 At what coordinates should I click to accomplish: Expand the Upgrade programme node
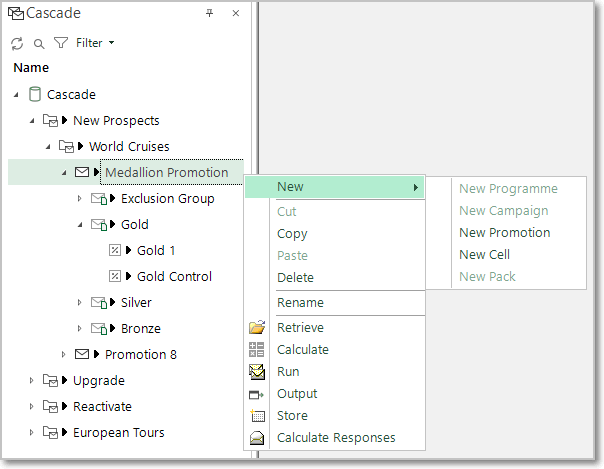tap(31, 381)
